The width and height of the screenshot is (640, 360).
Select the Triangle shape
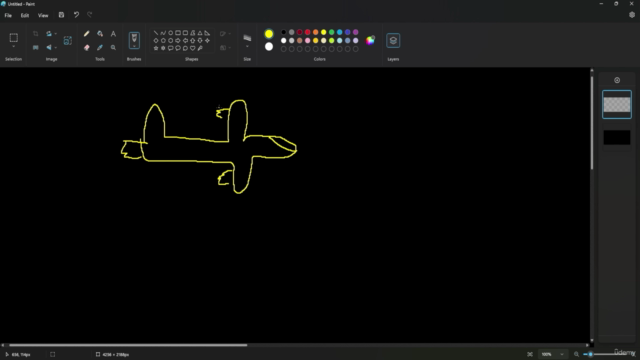pos(200,33)
